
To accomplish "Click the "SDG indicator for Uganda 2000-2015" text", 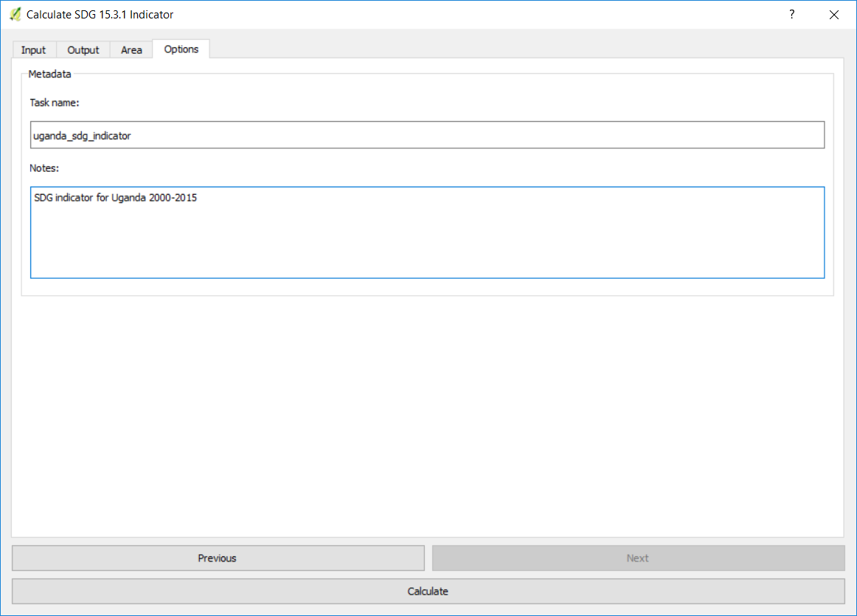I will click(x=115, y=198).
